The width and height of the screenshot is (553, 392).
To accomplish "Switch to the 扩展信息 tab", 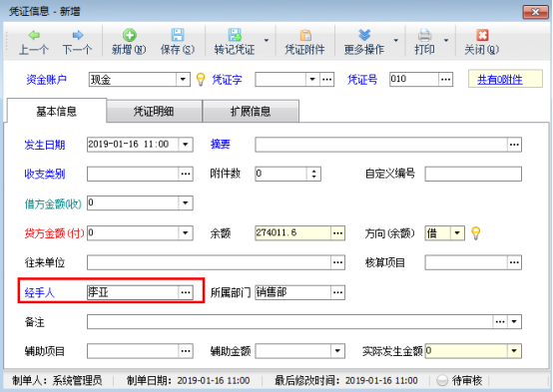I will pos(251,112).
